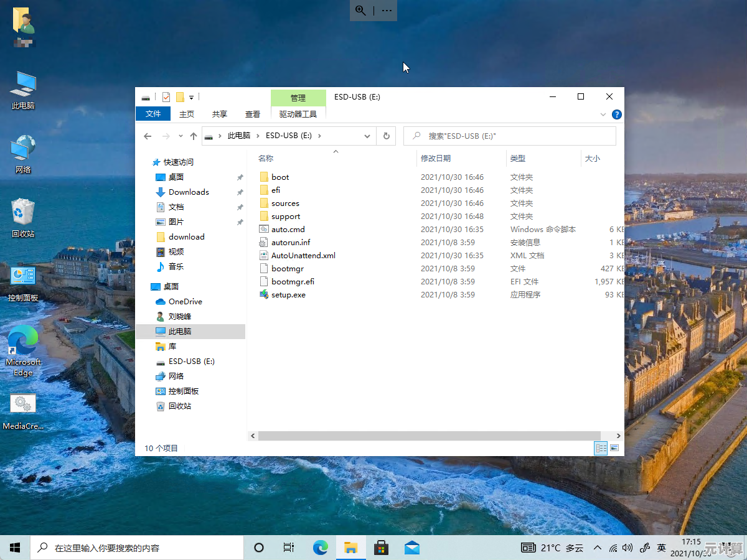
Task: Open Microsoft Edge from the taskbar
Action: pyautogui.click(x=320, y=548)
